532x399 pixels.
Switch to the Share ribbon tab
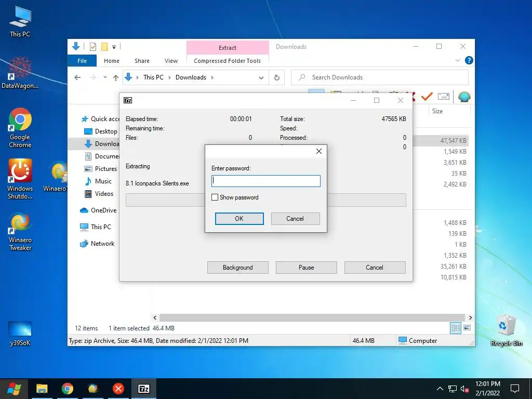142,61
